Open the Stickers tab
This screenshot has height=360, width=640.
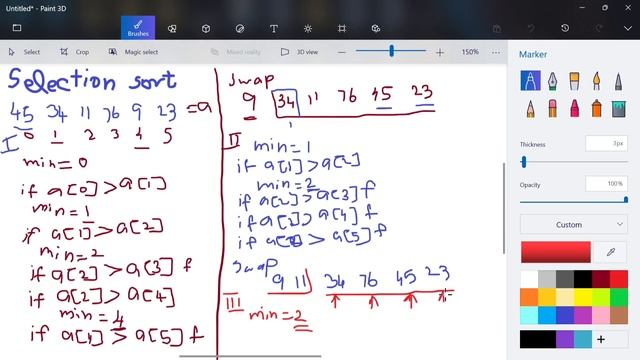240,28
